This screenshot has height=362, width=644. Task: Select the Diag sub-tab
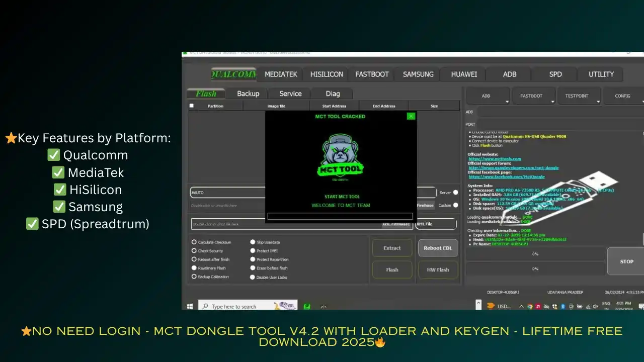333,94
